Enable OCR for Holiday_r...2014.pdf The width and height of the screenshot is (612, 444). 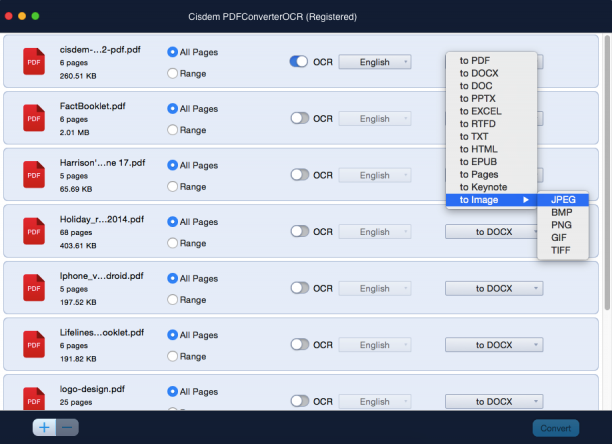click(299, 231)
